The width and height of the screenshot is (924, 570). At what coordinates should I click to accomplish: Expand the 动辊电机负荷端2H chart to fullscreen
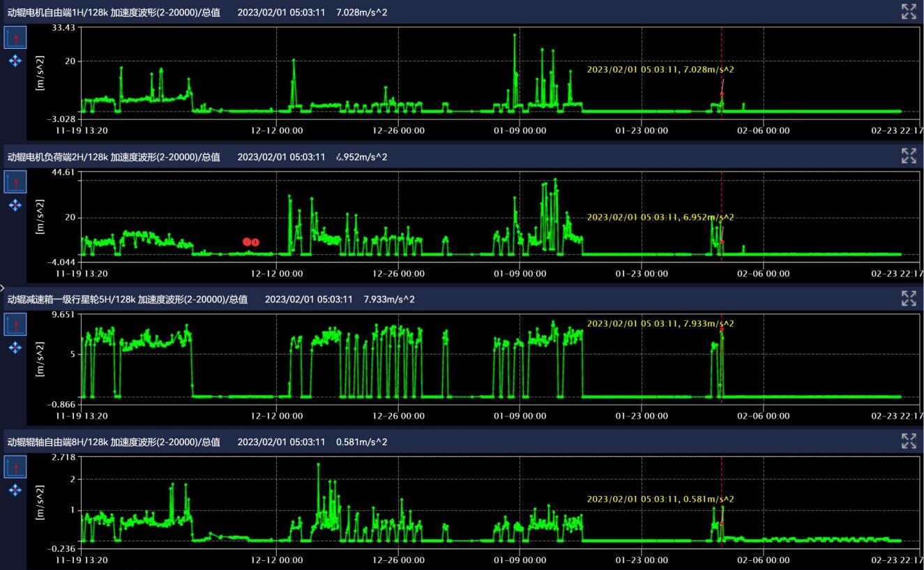click(x=908, y=156)
